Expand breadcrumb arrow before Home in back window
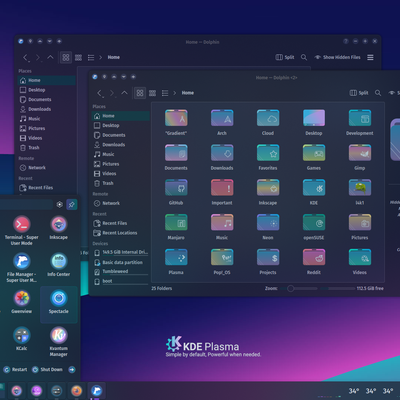Viewport: 400px width, 400px height. coord(101,57)
